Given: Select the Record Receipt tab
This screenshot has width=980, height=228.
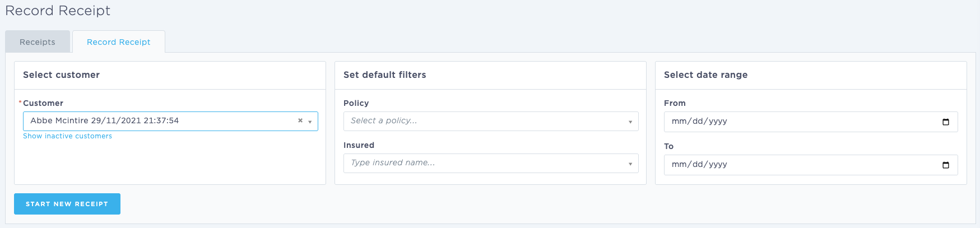Looking at the screenshot, I should [x=119, y=42].
